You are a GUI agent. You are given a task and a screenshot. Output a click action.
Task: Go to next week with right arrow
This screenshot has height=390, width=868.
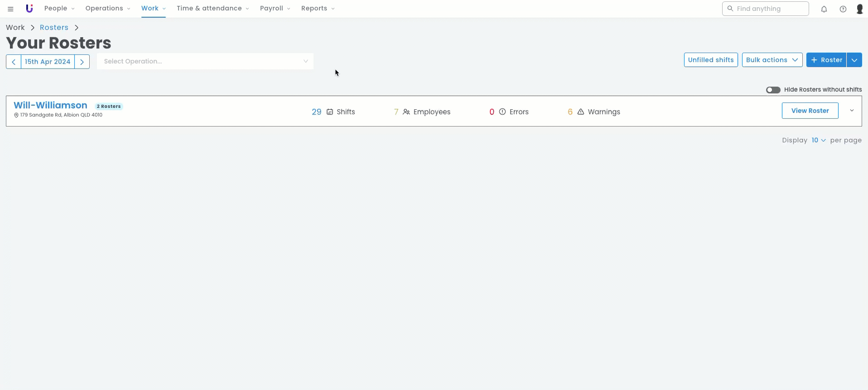coord(82,62)
